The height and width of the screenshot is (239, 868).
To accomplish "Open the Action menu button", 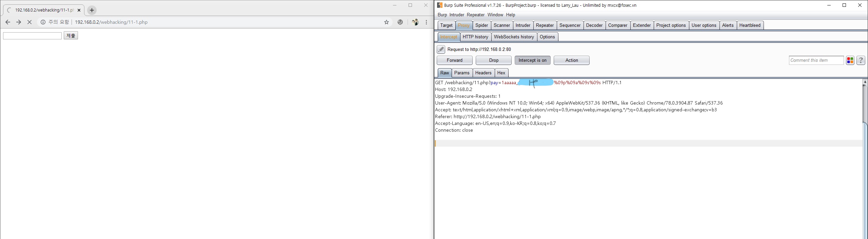I will click(572, 60).
